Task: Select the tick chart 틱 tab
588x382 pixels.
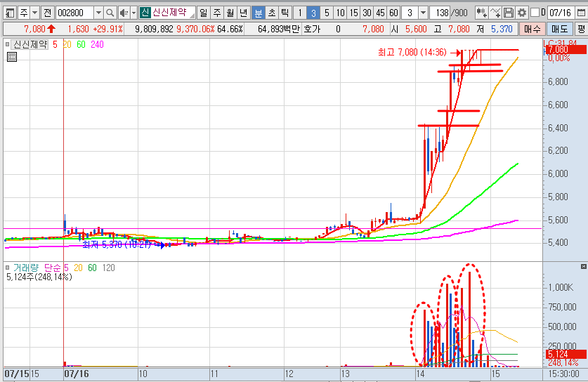Action: (285, 13)
